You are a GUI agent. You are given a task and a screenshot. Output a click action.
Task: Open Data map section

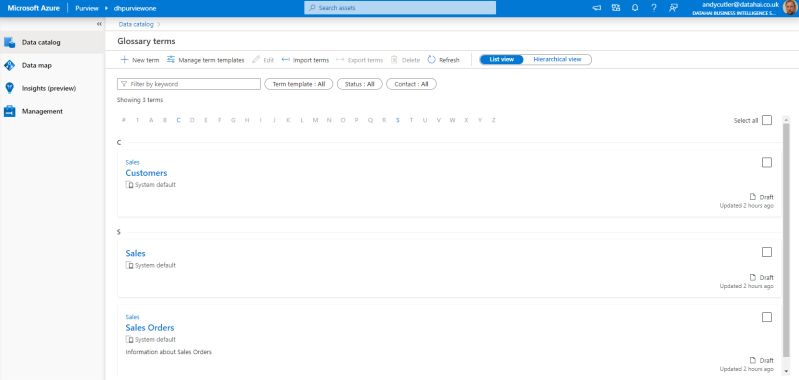point(52,65)
